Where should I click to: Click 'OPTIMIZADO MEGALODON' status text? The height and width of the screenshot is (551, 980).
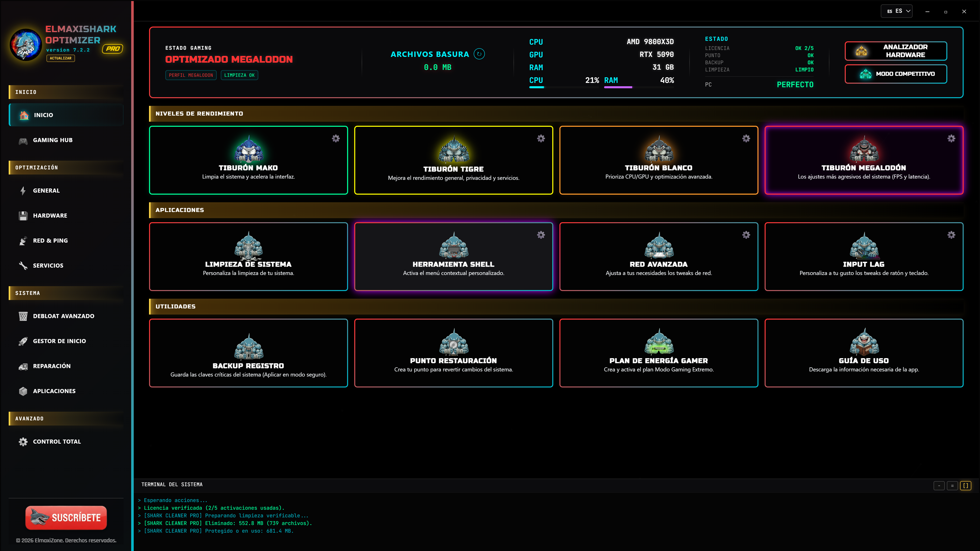click(x=229, y=59)
